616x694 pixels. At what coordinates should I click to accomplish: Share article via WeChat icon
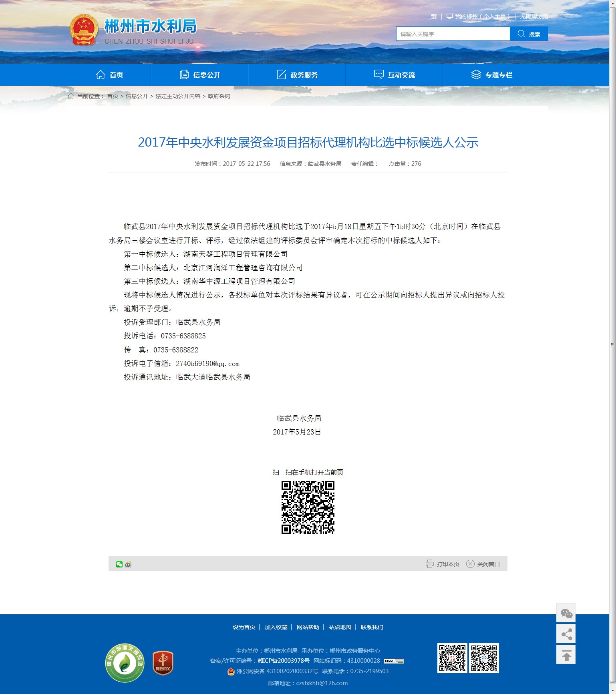tap(119, 564)
